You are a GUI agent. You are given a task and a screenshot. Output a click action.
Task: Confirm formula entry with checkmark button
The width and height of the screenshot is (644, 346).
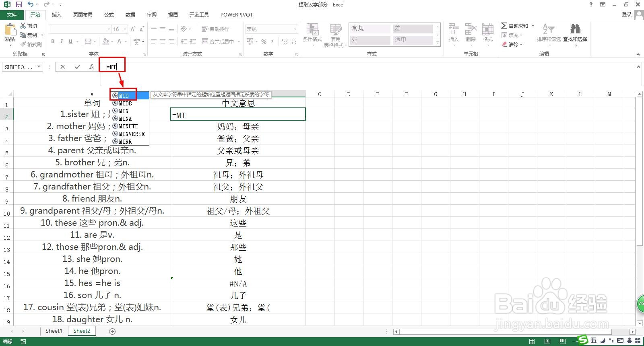(77, 67)
